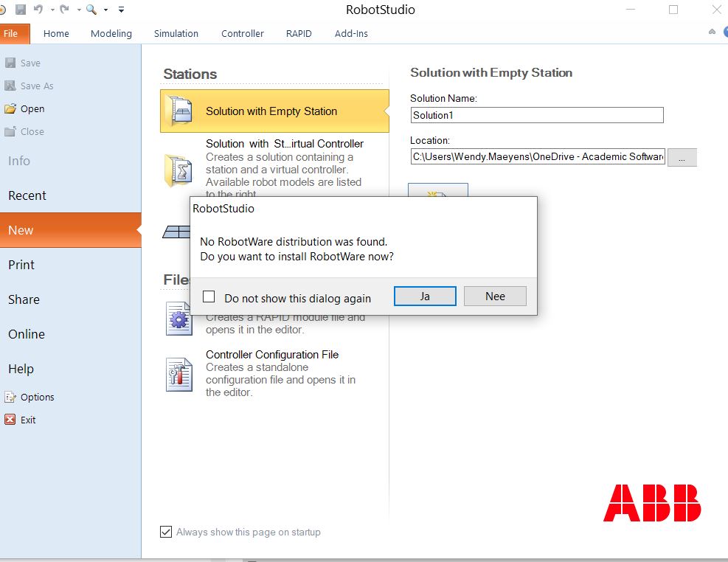Viewport: 728px width, 562px height.
Task: Toggle 'Always show this page on startup' checkbox
Action: click(x=166, y=532)
